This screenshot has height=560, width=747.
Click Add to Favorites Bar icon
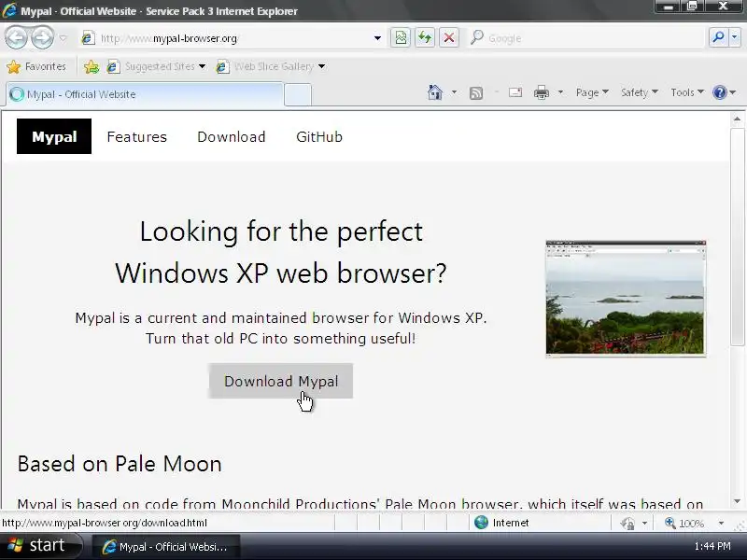click(91, 66)
